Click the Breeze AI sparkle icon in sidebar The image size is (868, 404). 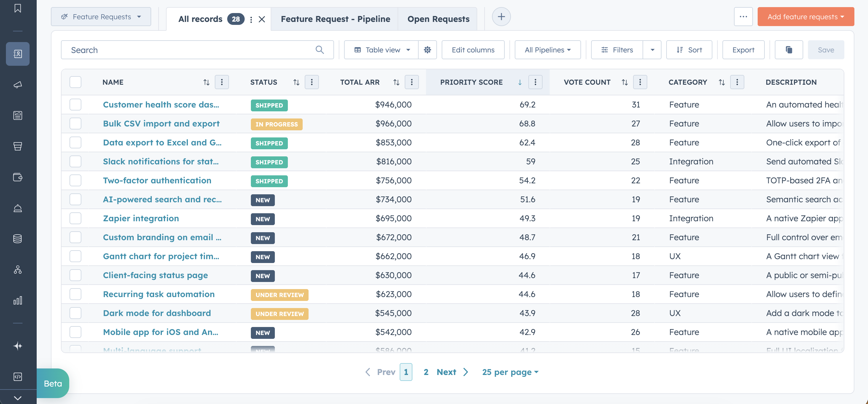pos(17,346)
